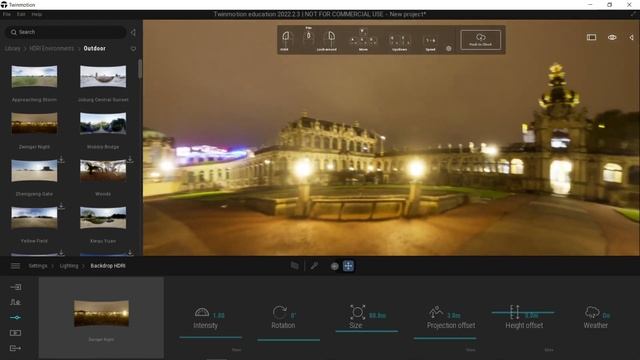Expand the right side panel arrow
640x360 pixels.
click(631, 37)
